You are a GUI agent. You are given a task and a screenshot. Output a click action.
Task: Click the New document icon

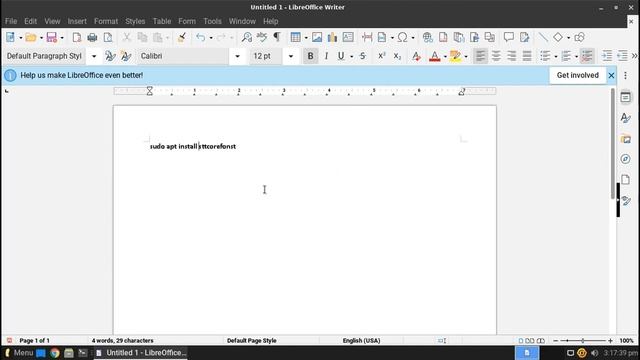pos(10,38)
